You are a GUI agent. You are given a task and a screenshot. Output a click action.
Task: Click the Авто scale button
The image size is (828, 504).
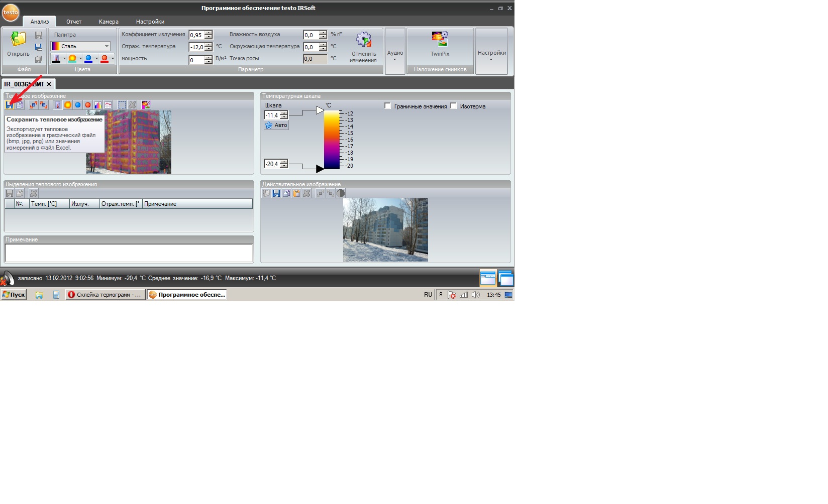[276, 125]
